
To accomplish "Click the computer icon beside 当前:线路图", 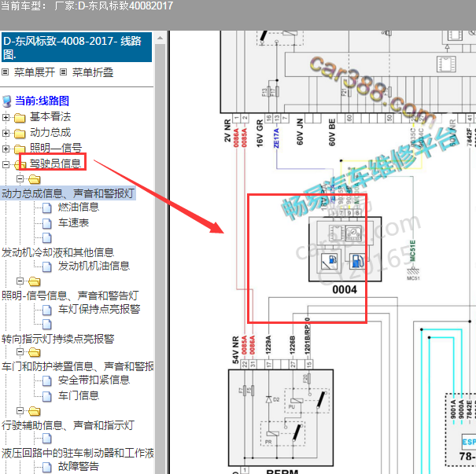I will 6,101.
